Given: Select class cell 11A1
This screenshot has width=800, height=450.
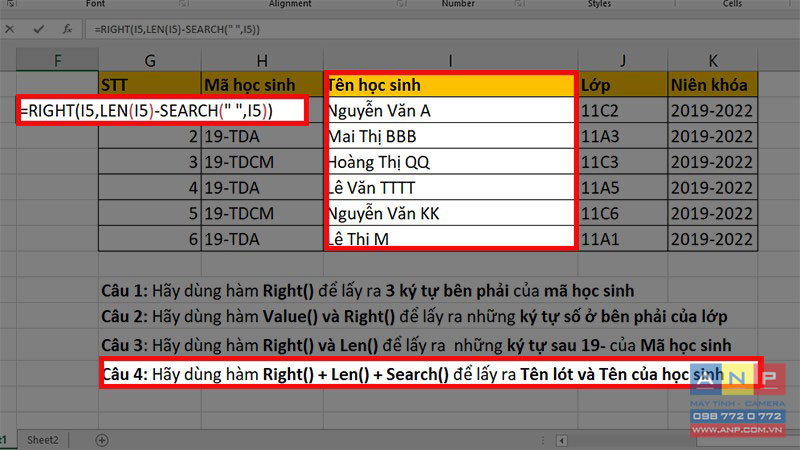Looking at the screenshot, I should [622, 238].
